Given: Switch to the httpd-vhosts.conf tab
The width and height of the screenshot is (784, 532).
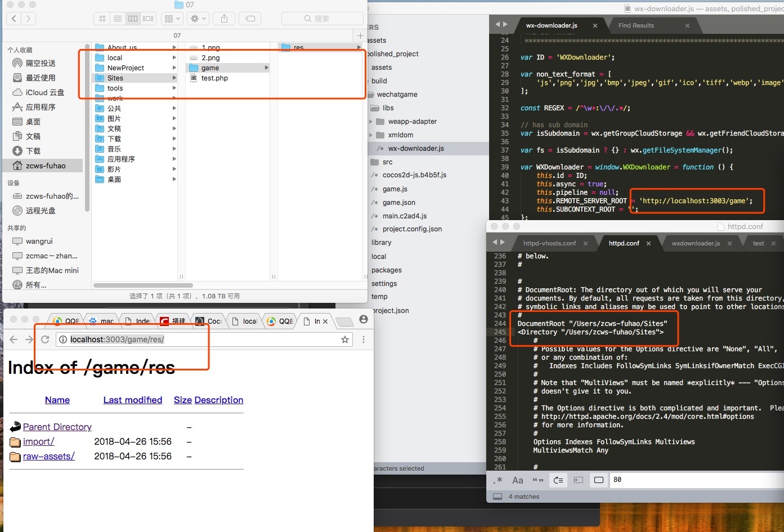Looking at the screenshot, I should point(549,243).
